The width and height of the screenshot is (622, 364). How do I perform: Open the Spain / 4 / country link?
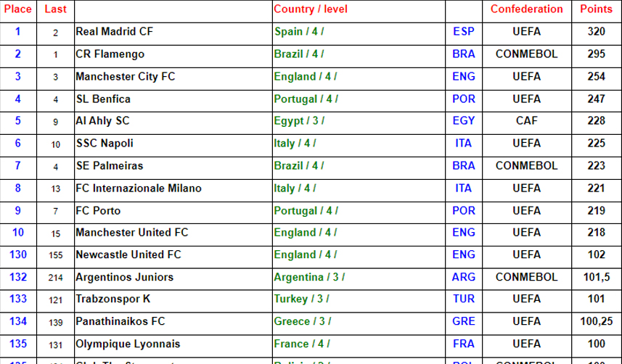[298, 32]
